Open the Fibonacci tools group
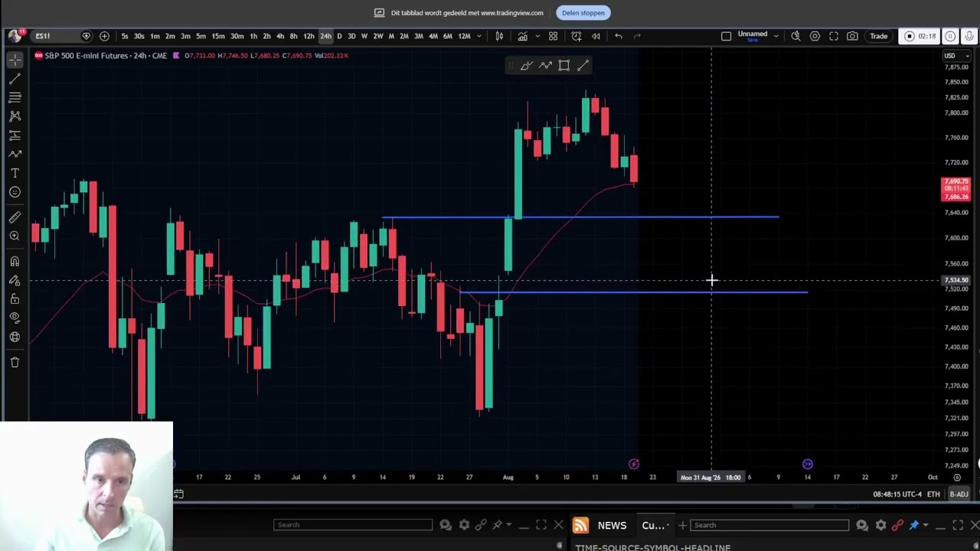The width and height of the screenshot is (980, 551). pyautogui.click(x=15, y=97)
